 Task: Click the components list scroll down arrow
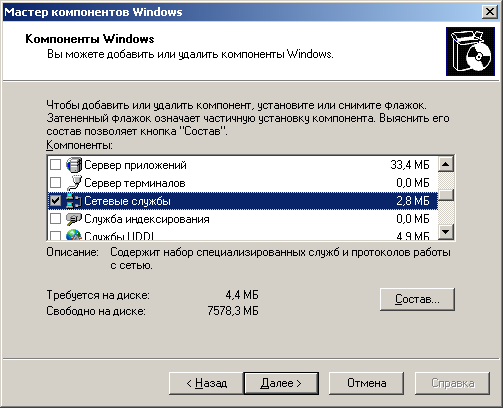coord(446,231)
